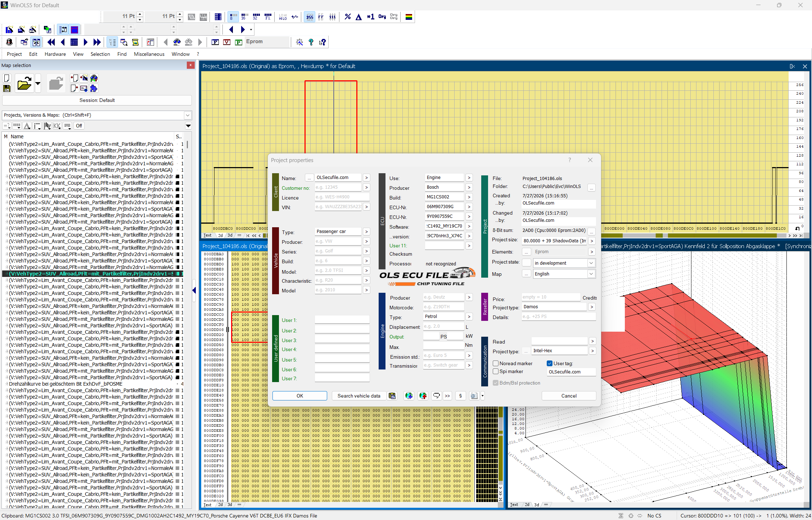
Task: Open the Miscellaneous menu
Action: coord(149,54)
